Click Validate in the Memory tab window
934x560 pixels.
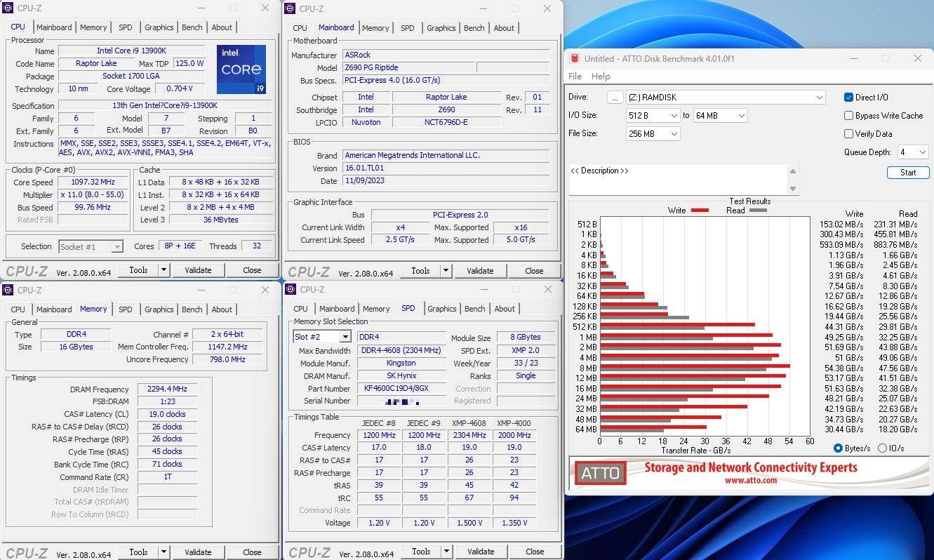coord(198,552)
